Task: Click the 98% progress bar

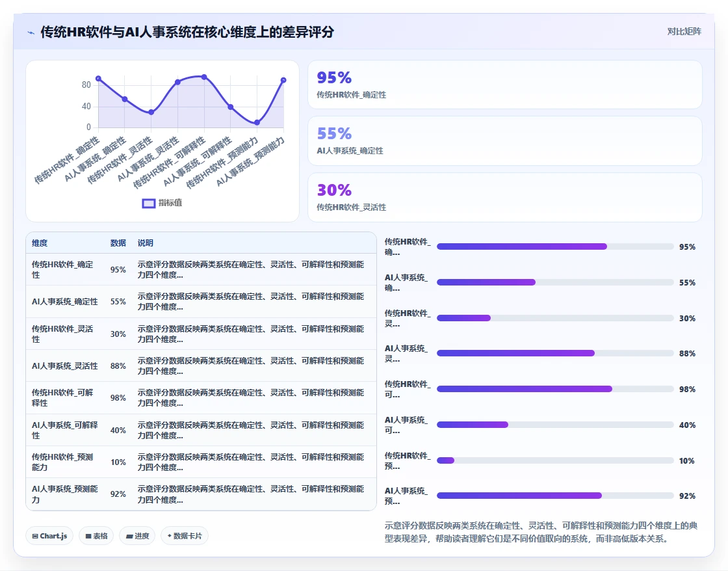Action: [555, 390]
